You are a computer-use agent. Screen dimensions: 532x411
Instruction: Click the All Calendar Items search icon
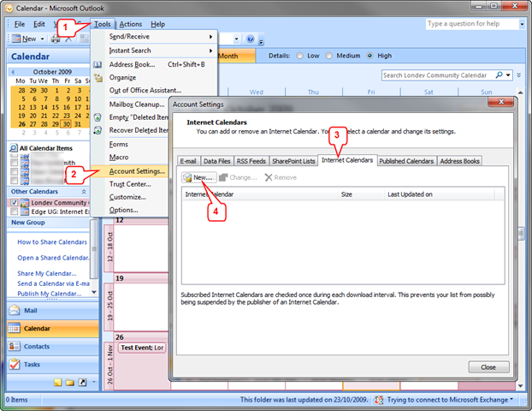tap(14, 148)
